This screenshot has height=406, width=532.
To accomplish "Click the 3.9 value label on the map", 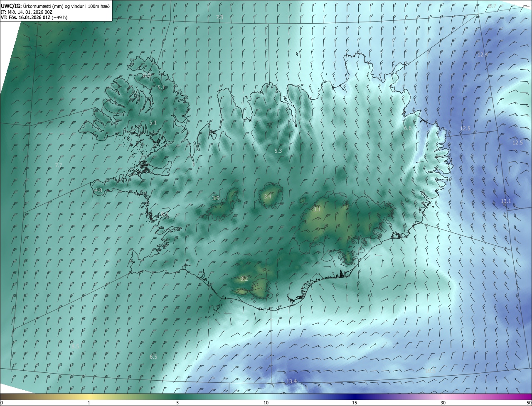I will point(216,198).
